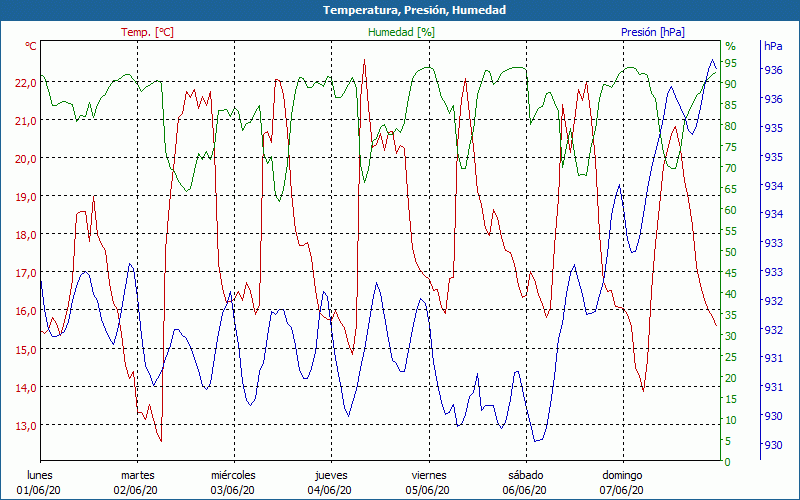
Task: Click the date "07/06/20"
Action: [x=621, y=490]
